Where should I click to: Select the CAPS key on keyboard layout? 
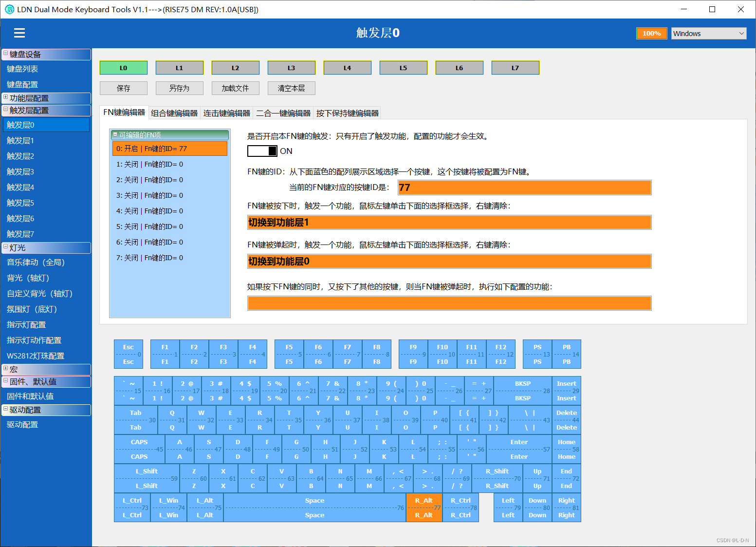point(140,449)
